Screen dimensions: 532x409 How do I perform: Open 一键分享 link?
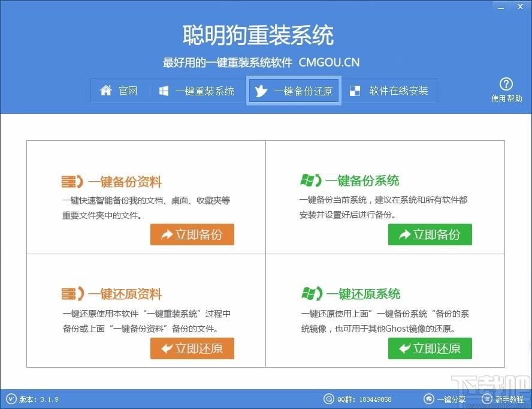coord(451,399)
